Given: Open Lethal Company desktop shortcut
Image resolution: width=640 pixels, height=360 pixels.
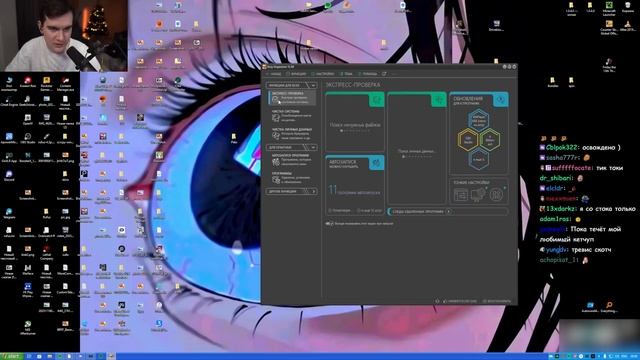Looking at the screenshot, I should [x=47, y=251].
